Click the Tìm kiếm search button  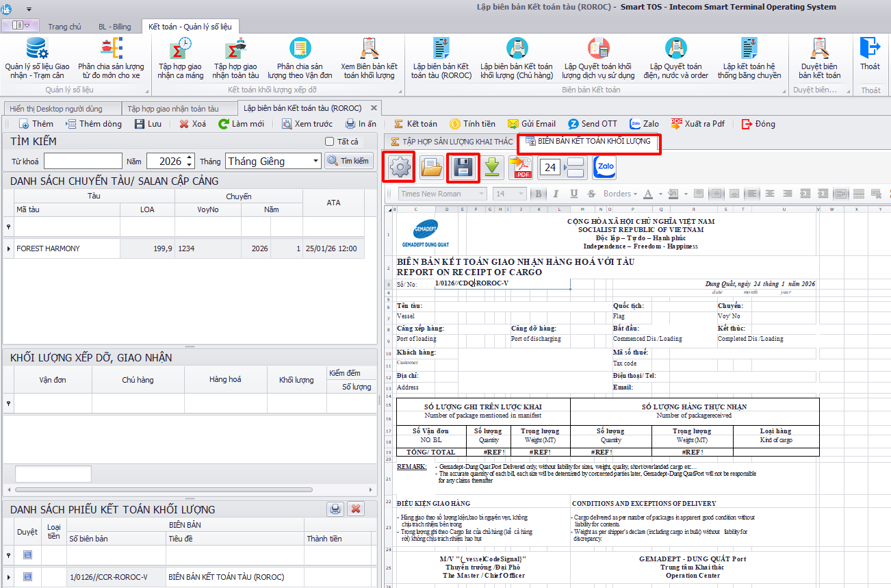pyautogui.click(x=348, y=161)
